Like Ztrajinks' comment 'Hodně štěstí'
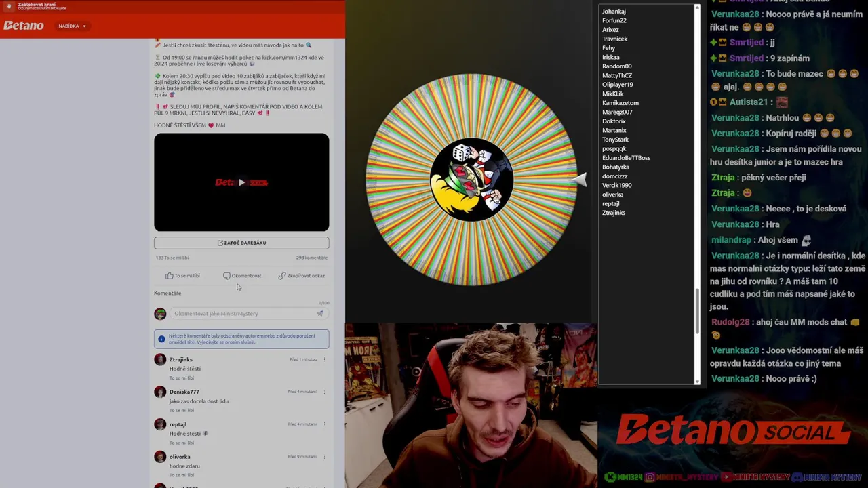 click(182, 378)
